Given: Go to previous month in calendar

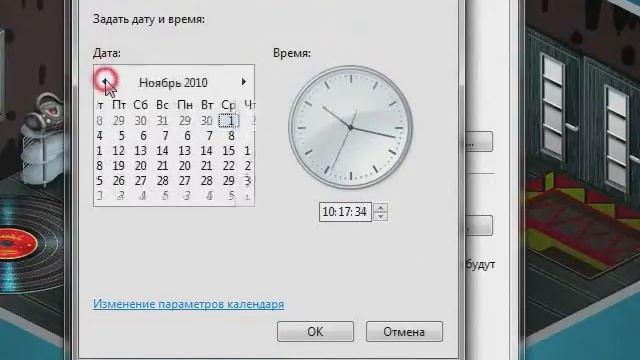Looking at the screenshot, I should (x=105, y=81).
